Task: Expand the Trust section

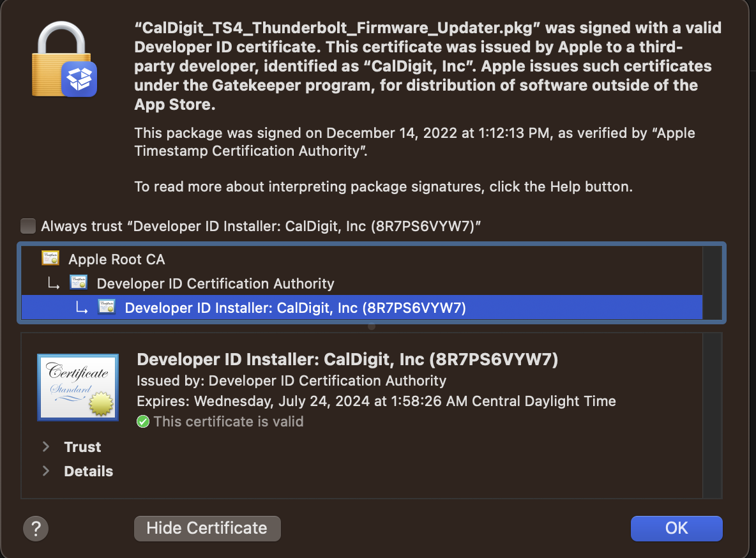Action: [46, 447]
